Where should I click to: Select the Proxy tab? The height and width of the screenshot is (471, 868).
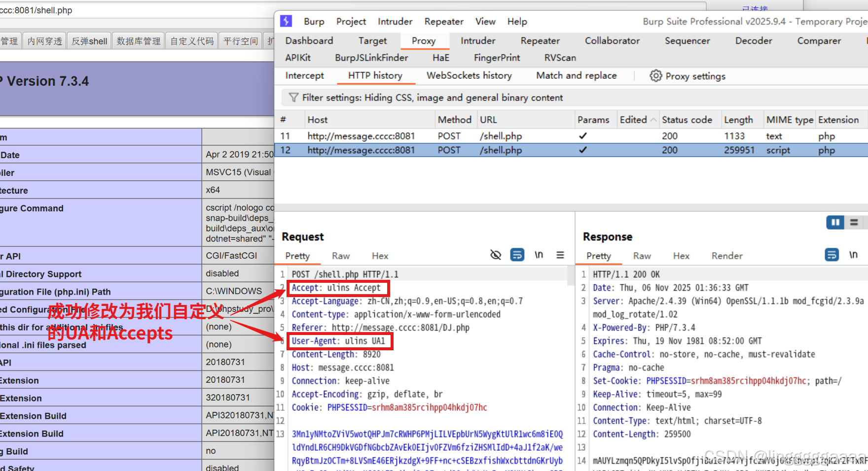pos(424,41)
